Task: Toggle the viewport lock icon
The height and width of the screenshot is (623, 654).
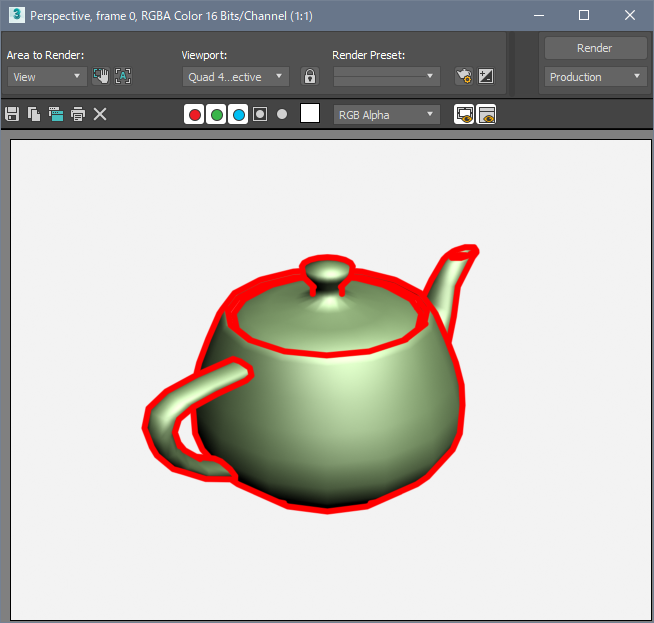Action: click(x=310, y=76)
